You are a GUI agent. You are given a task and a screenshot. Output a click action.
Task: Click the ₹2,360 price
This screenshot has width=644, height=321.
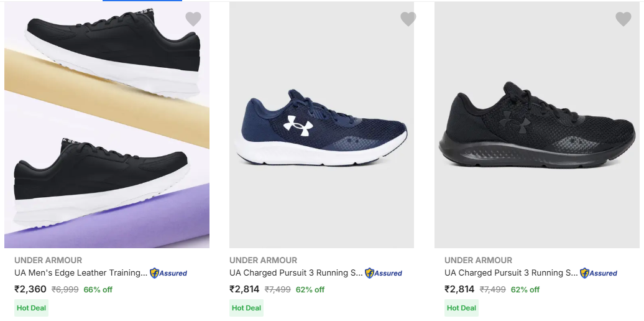pos(30,289)
